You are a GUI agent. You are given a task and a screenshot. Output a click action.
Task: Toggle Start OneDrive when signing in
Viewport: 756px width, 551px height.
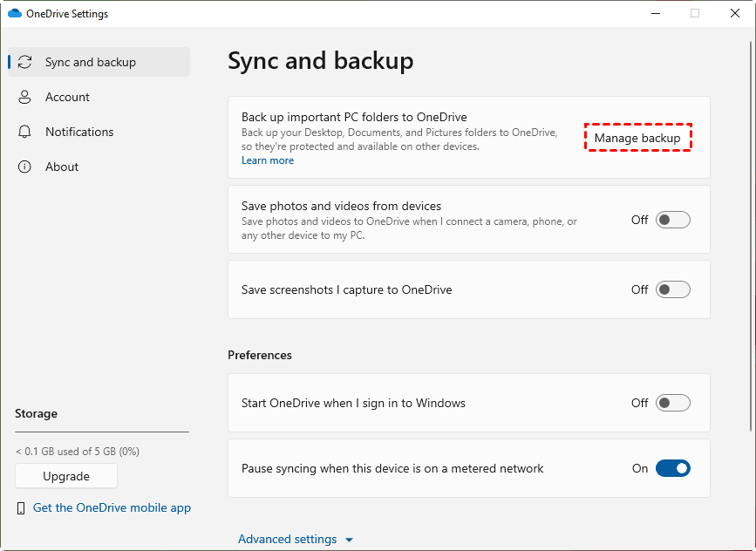click(672, 403)
